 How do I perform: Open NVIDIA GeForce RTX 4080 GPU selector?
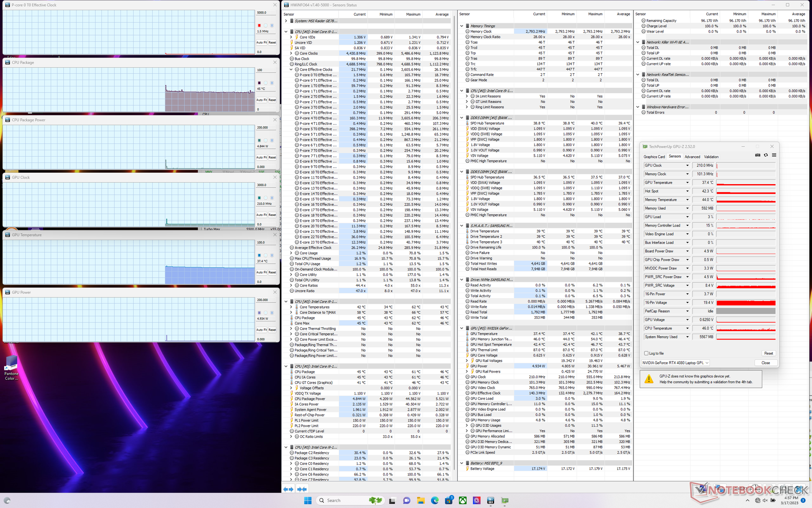[x=675, y=363]
